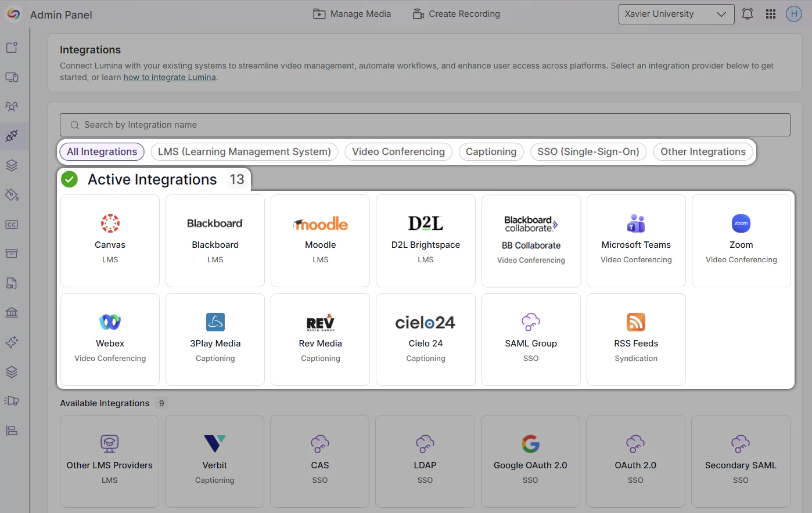Screen dimensions: 812x513
Task: Open the OAuth 2.0 SSO card
Action: pyautogui.click(x=635, y=461)
